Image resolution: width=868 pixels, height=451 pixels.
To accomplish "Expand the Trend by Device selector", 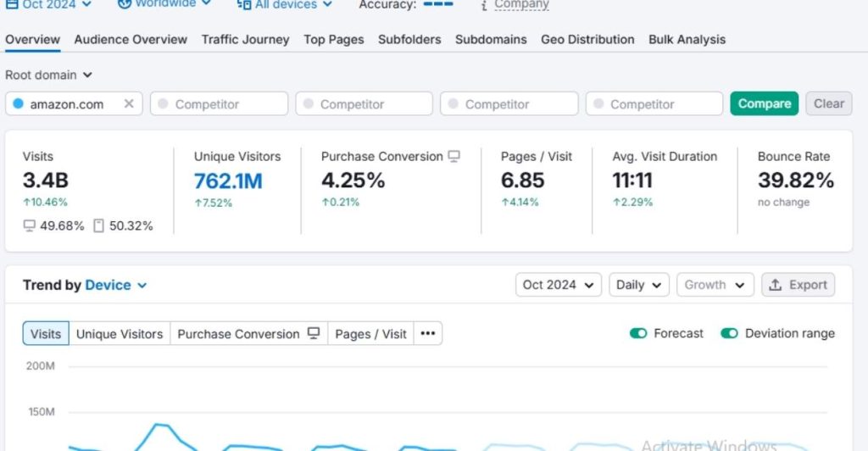I will pos(115,285).
